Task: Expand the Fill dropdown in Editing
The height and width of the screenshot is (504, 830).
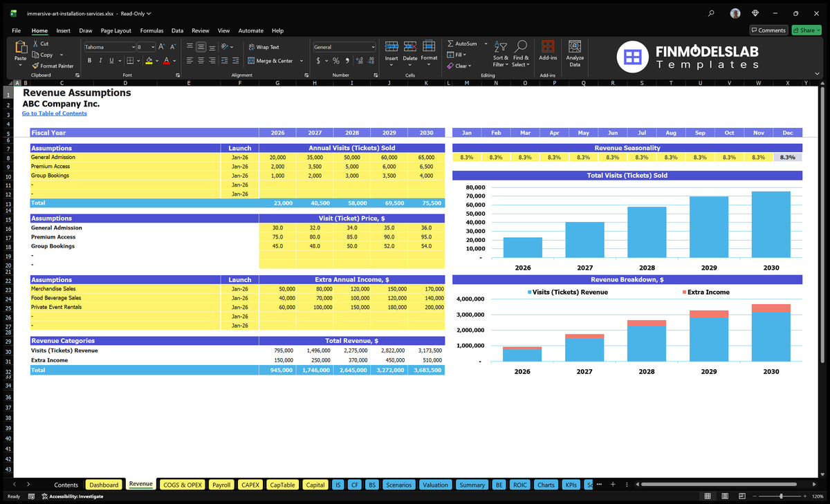Action: (465, 55)
